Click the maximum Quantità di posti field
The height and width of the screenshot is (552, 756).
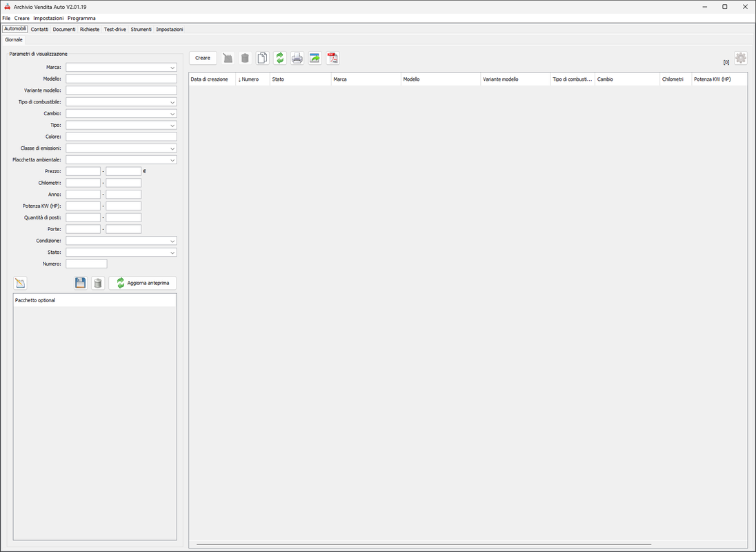coord(123,218)
